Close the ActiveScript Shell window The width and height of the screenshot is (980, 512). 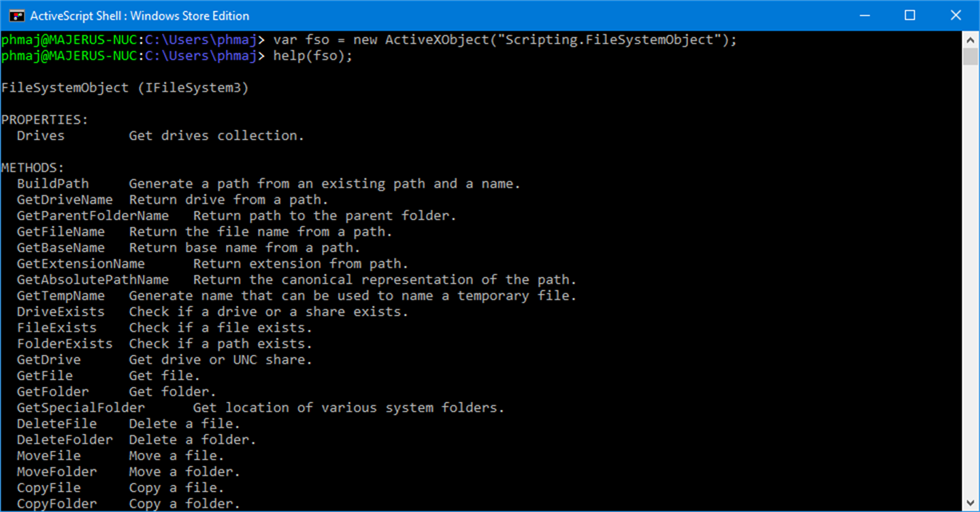click(956, 15)
